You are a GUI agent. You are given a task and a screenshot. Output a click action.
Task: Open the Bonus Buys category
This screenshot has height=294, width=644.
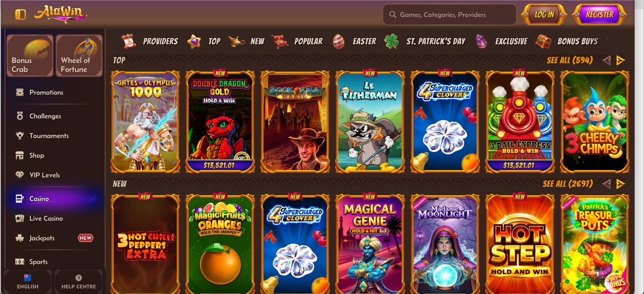pos(567,42)
